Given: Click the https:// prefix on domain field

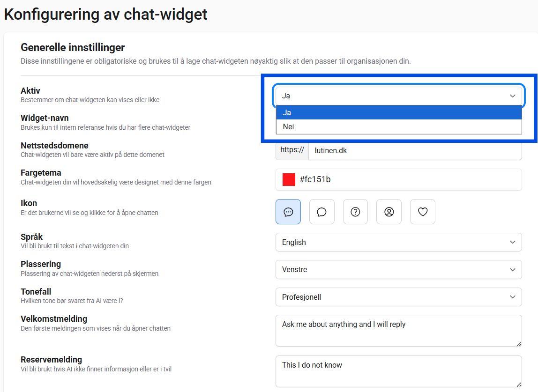Looking at the screenshot, I should click(292, 150).
